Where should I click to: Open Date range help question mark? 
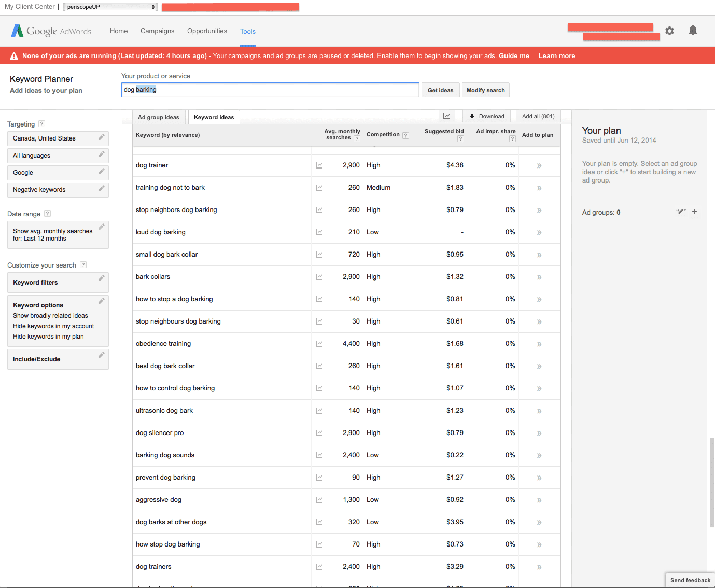[x=48, y=214]
